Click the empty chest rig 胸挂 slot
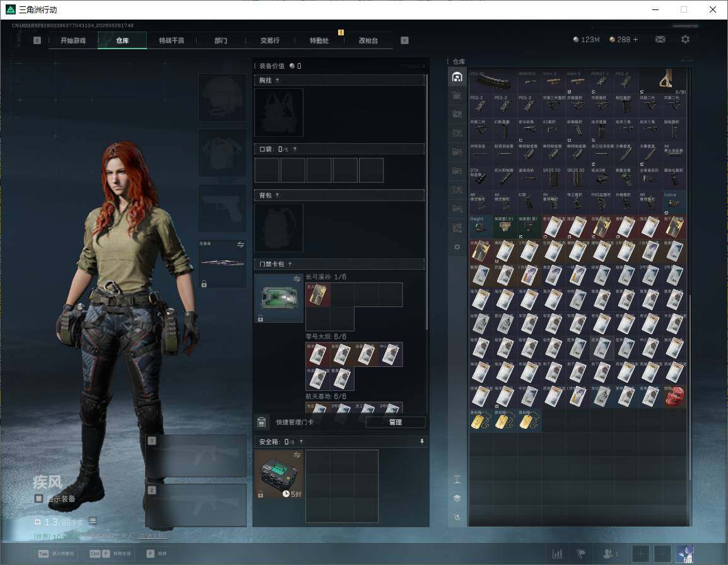728x565 pixels. (279, 113)
